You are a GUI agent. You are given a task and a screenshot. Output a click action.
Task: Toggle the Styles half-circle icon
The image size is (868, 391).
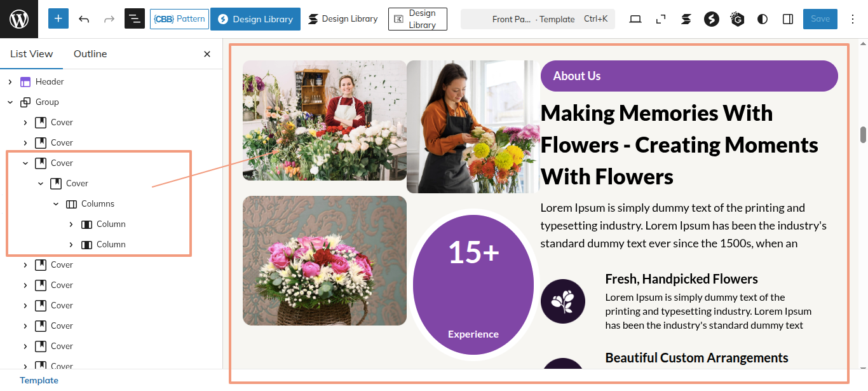pyautogui.click(x=763, y=19)
